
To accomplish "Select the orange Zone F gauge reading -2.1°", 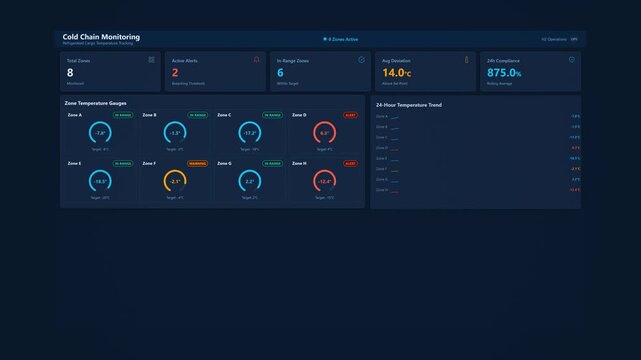I will point(175,181).
